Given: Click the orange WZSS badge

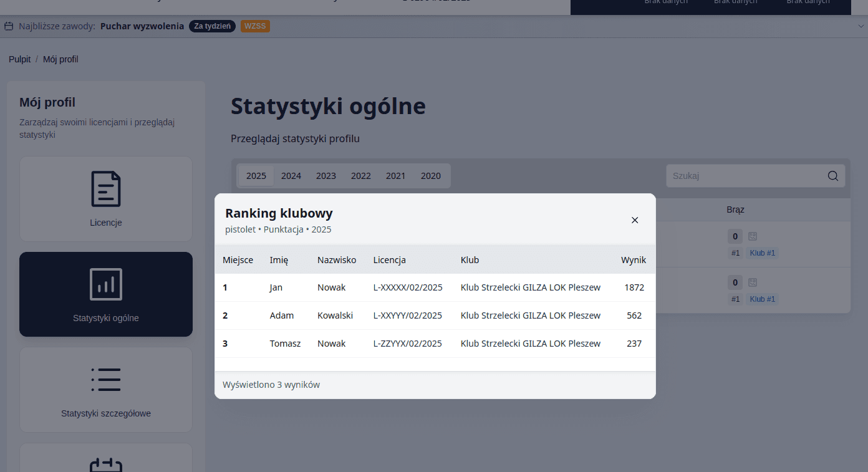Looking at the screenshot, I should point(255,26).
